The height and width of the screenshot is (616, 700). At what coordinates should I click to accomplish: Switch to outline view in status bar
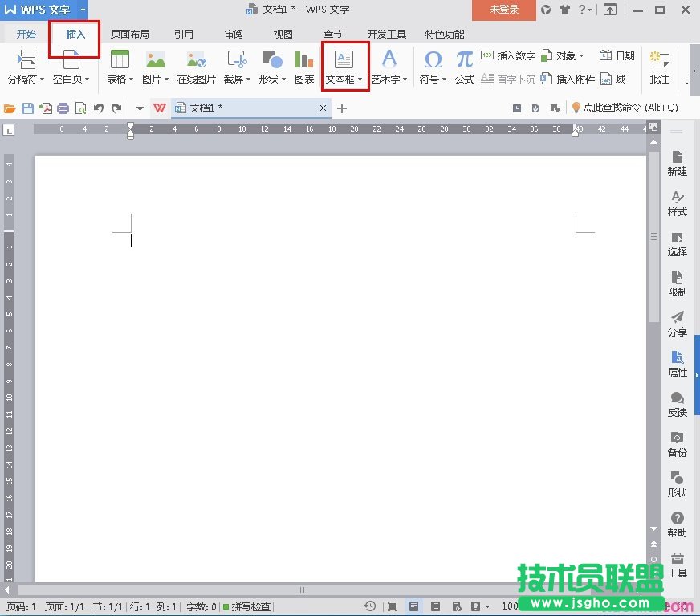[x=435, y=606]
